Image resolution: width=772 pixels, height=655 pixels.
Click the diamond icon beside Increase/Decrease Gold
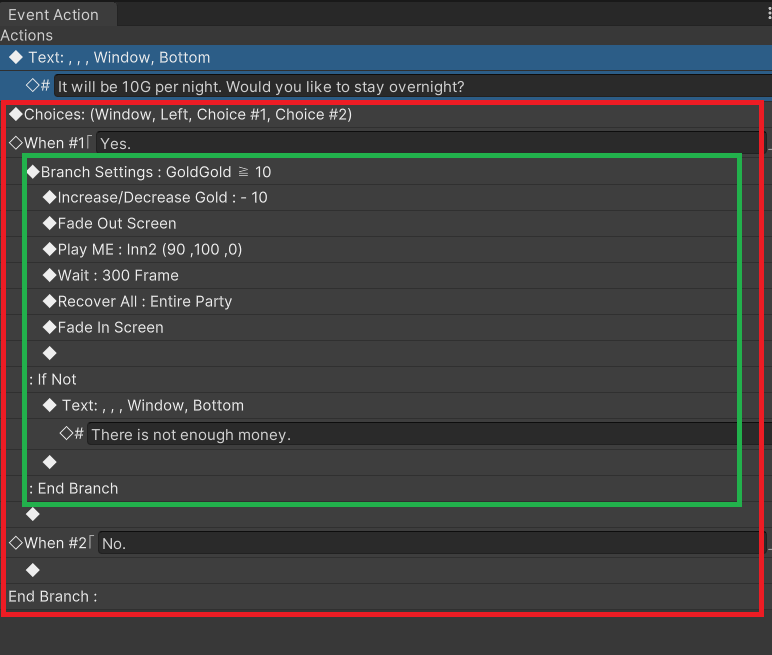tap(50, 197)
